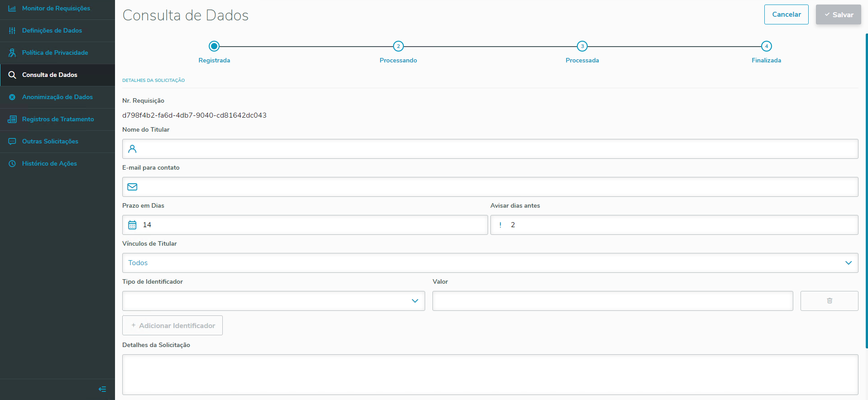Click the Registrada step marker
Screen dimensions: 868x400
click(214, 46)
